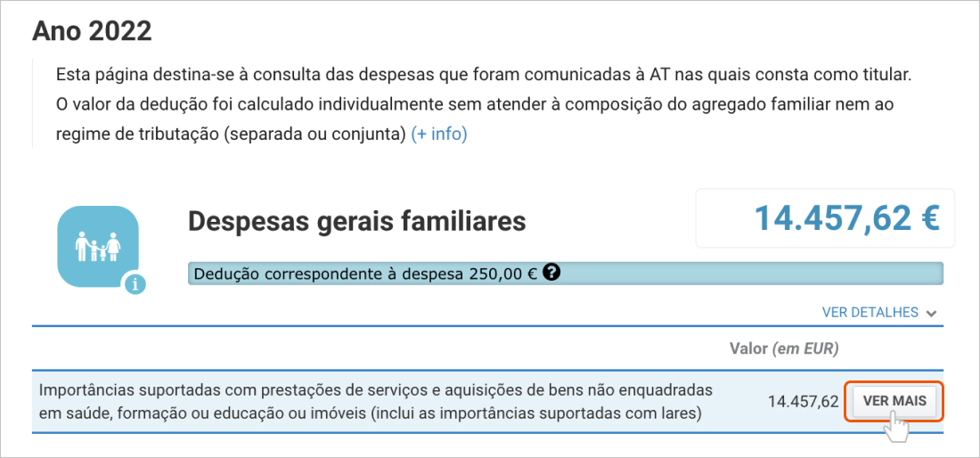Click the Ano 2022 heading

coord(93,31)
